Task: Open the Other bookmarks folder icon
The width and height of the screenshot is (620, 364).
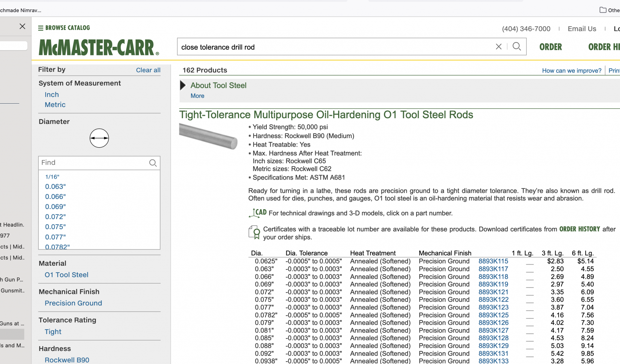Action: pos(603,10)
